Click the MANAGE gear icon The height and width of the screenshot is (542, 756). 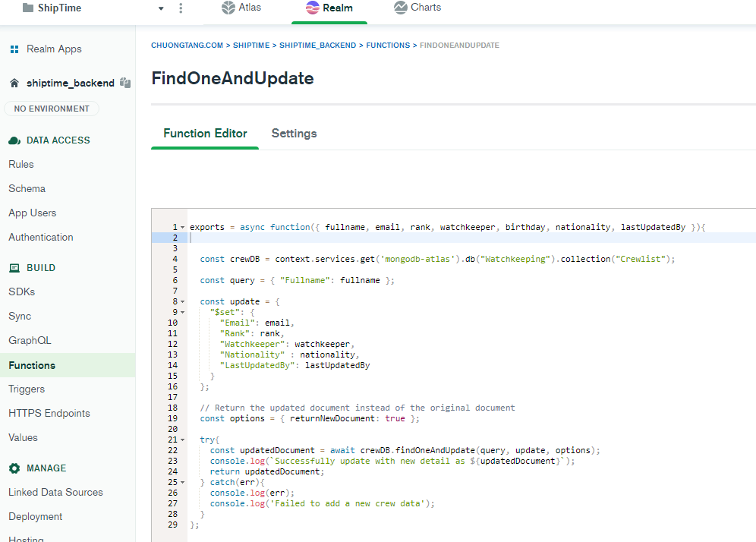pos(14,468)
